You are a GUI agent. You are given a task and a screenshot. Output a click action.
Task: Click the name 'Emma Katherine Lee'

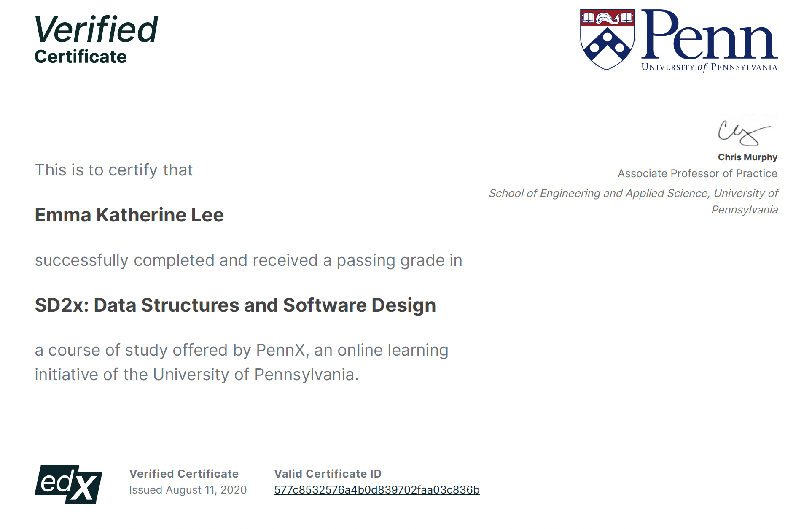point(129,215)
